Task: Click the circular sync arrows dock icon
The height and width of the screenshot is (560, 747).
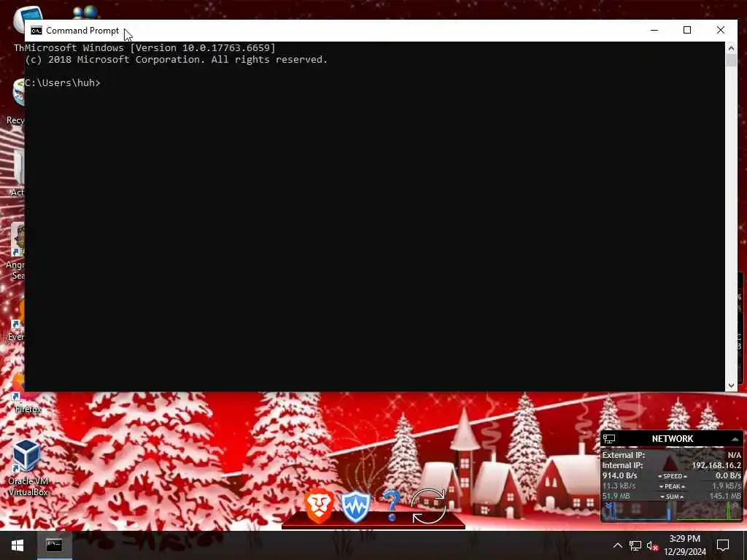Action: click(427, 506)
